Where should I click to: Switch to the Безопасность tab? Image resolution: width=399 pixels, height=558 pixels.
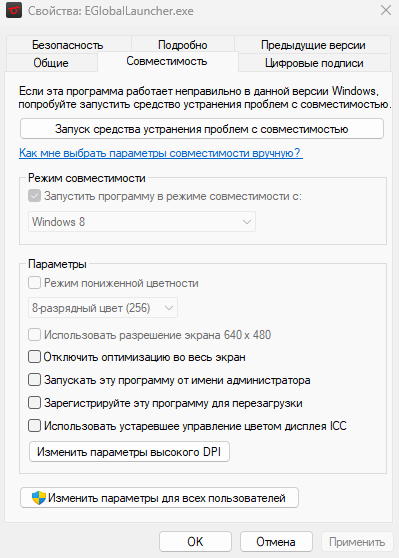pos(68,44)
